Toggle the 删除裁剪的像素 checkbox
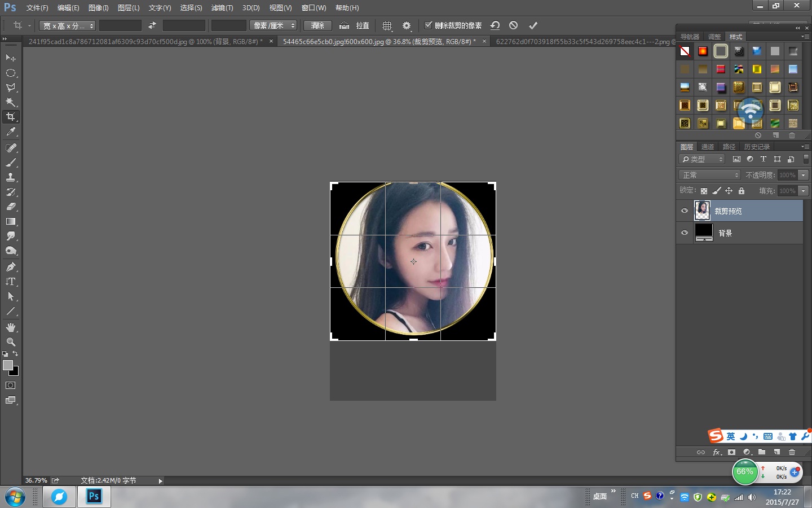This screenshot has width=812, height=508. 428,25
